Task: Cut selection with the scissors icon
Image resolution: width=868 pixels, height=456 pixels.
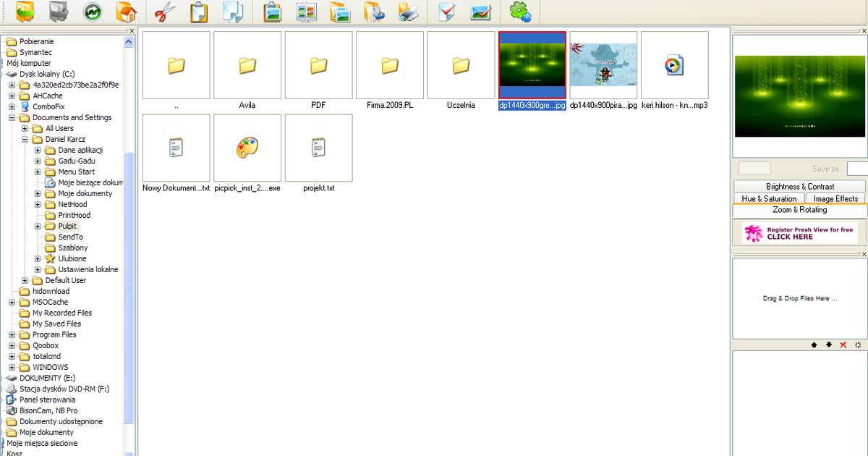Action: pyautogui.click(x=165, y=12)
